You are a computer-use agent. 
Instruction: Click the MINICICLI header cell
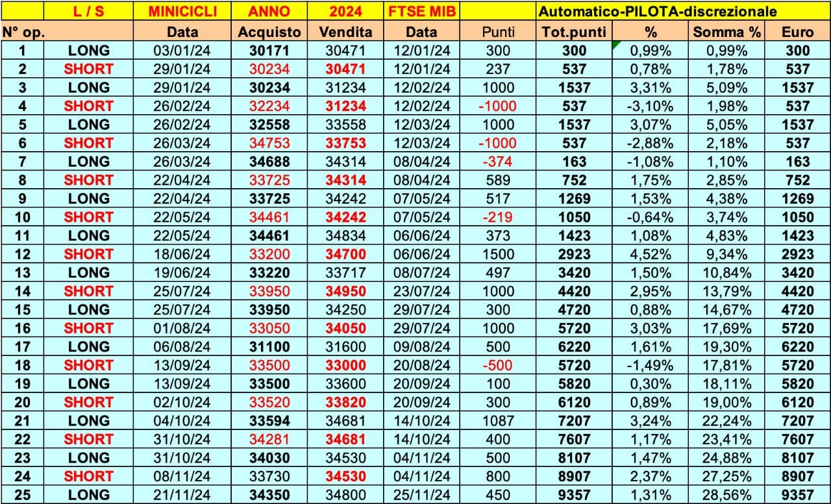pyautogui.click(x=182, y=11)
